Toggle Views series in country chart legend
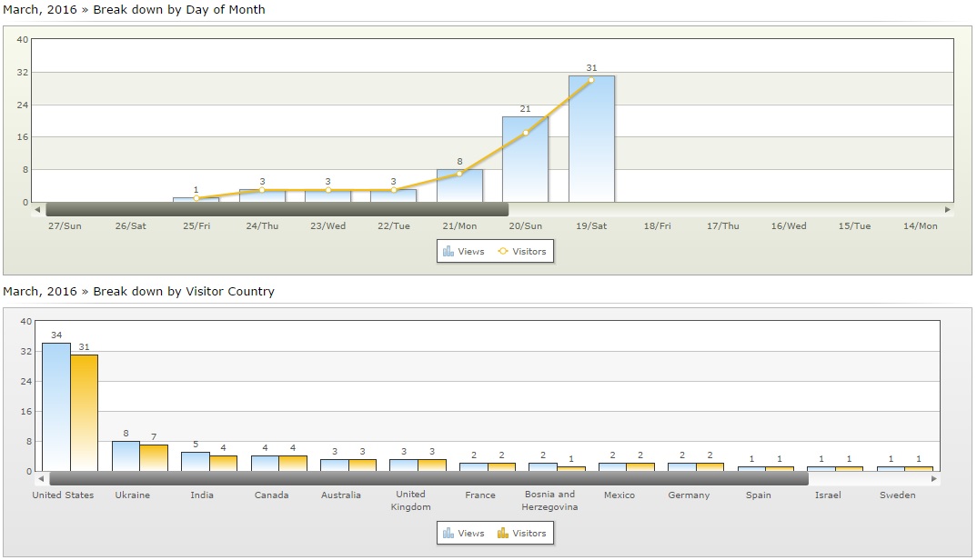 pyautogui.click(x=463, y=534)
